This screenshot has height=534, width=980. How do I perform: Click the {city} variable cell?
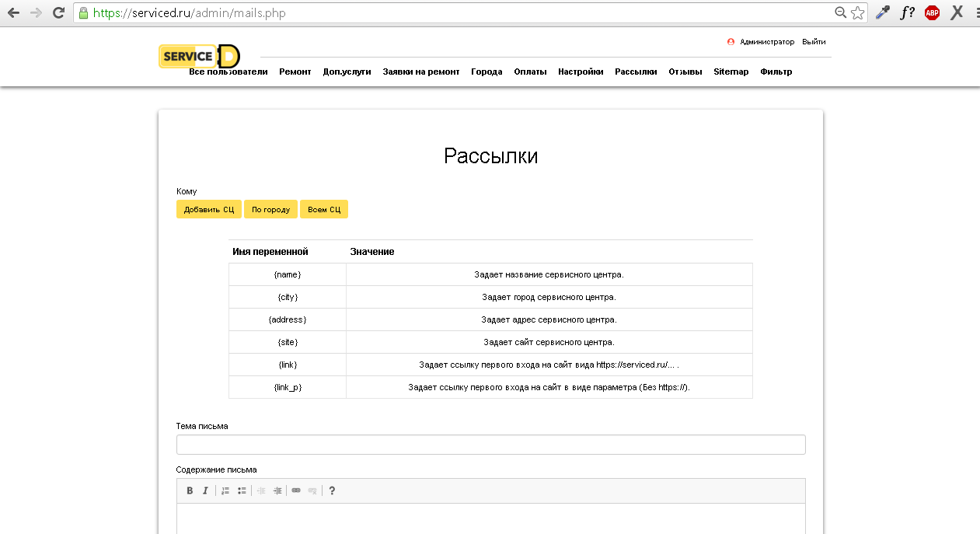288,297
